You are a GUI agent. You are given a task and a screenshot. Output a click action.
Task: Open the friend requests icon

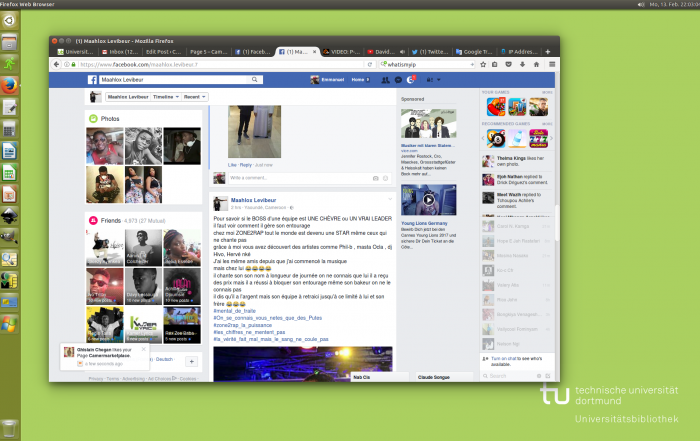point(385,79)
